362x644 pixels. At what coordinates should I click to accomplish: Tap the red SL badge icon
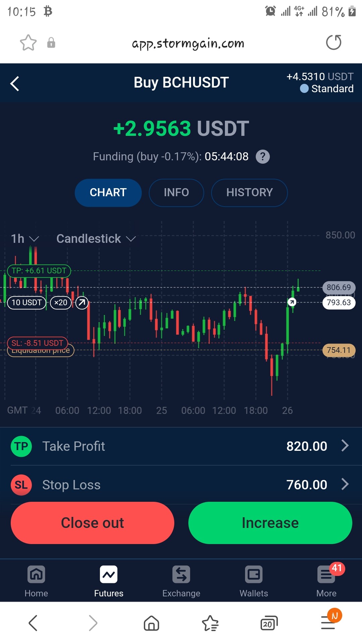[21, 485]
